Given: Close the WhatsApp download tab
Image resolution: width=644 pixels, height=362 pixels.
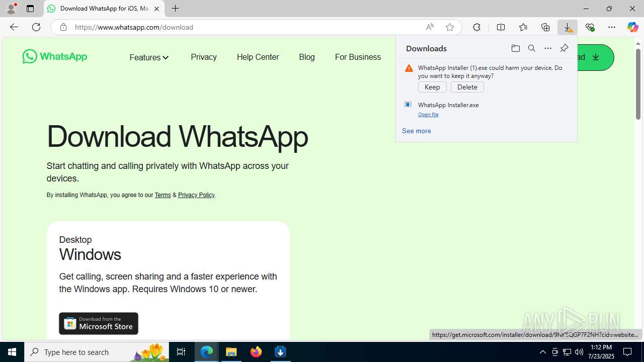Looking at the screenshot, I should click(x=156, y=9).
